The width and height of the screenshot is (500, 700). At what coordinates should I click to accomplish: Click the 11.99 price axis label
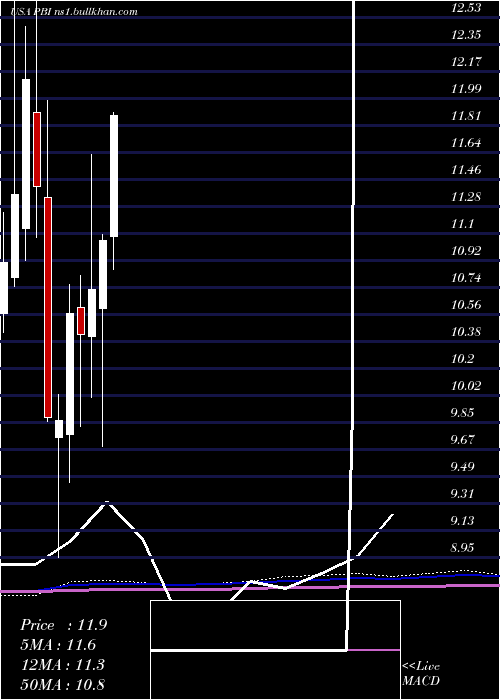(x=466, y=89)
